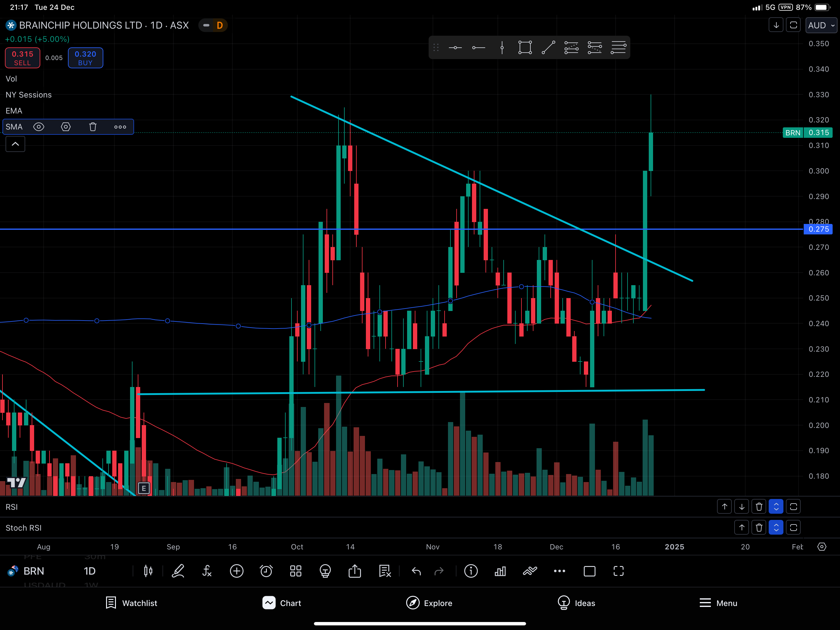Tap the 0.320 BUY button

pos(85,58)
